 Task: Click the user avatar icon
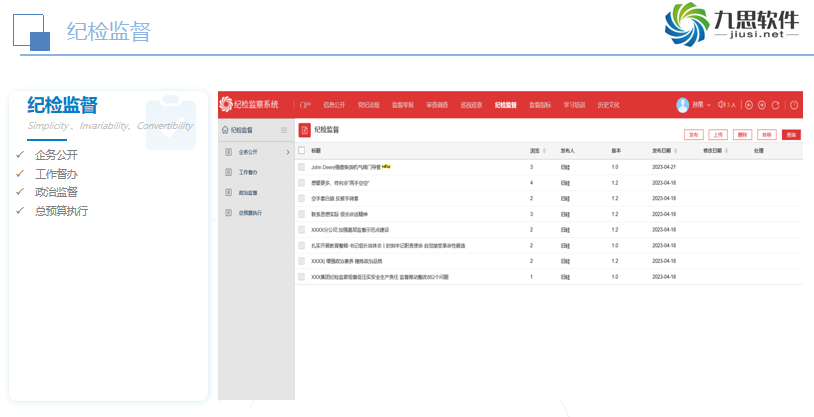(x=683, y=104)
